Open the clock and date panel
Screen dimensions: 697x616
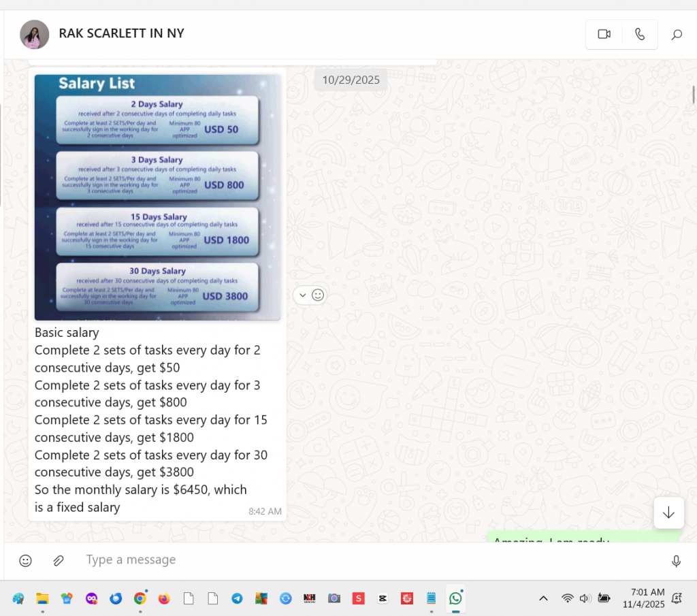[643, 598]
